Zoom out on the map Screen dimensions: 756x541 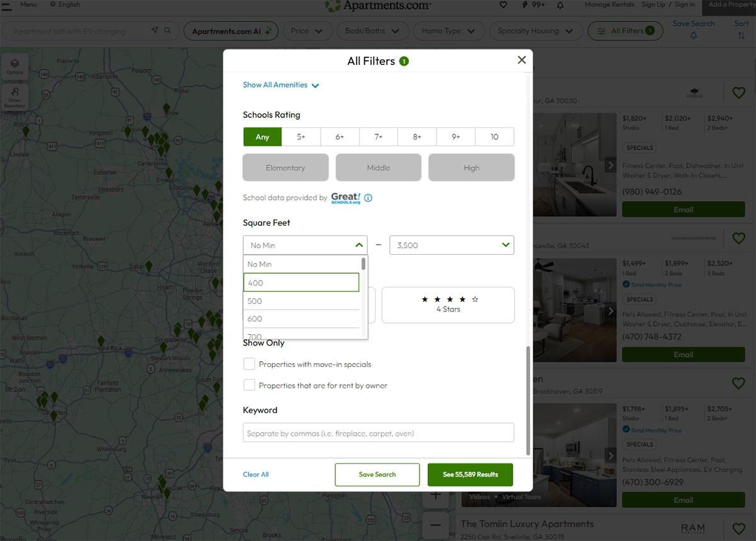click(435, 524)
